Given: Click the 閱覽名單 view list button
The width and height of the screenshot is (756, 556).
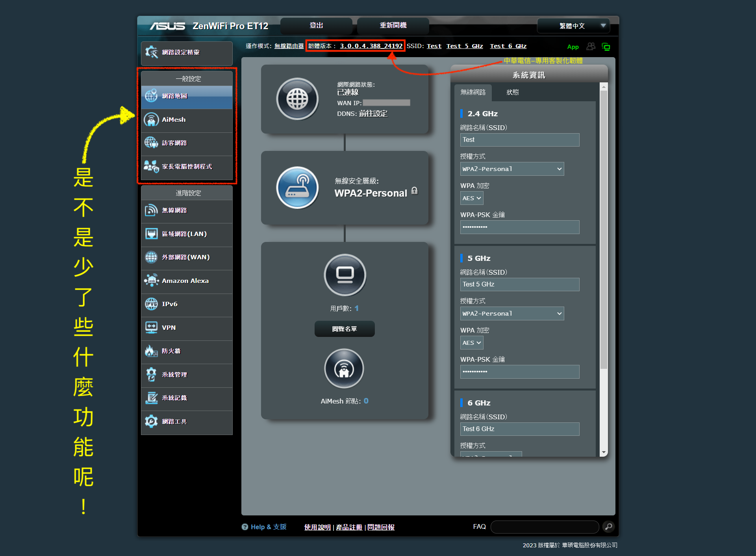Looking at the screenshot, I should (345, 329).
